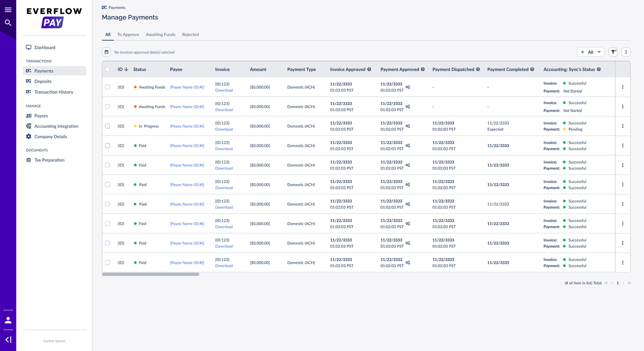This screenshot has height=351, width=644.
Task: Click the Accounting Integration sidebar icon
Action: (x=29, y=126)
